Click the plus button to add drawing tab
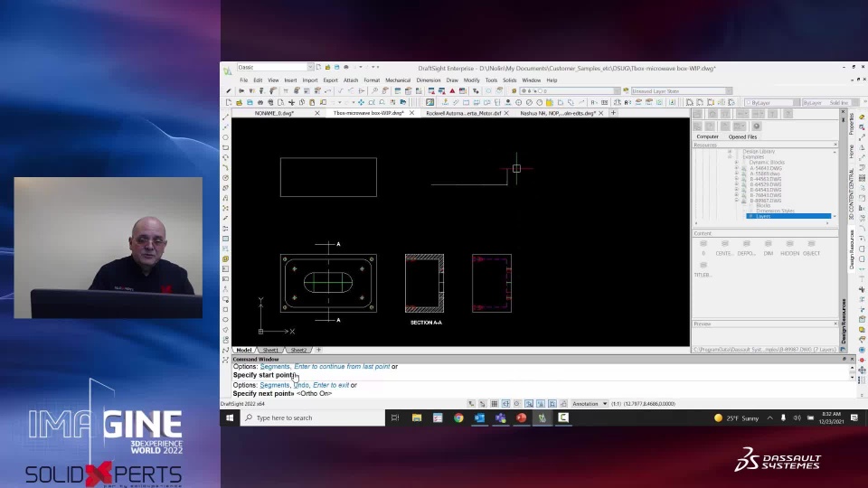This screenshot has height=488, width=868. coord(613,113)
